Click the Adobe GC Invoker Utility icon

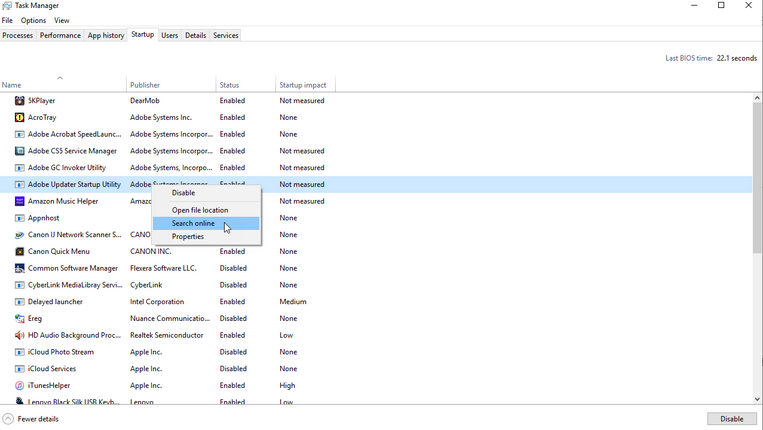click(19, 168)
